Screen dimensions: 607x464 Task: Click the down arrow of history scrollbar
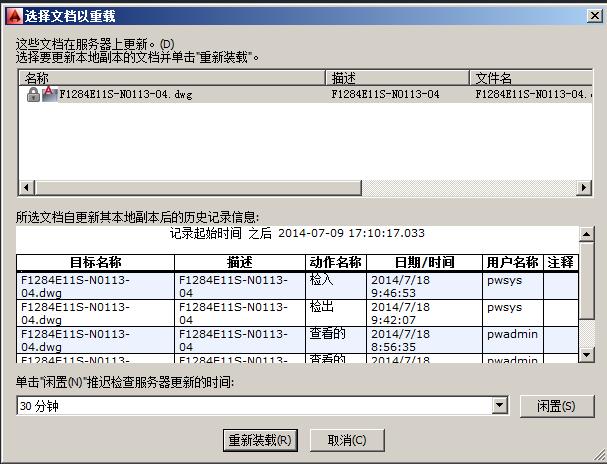(x=586, y=354)
